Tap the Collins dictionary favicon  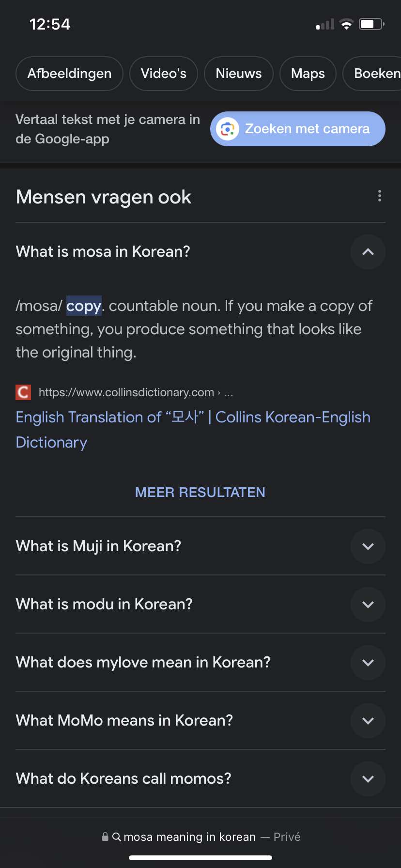pos(23,392)
